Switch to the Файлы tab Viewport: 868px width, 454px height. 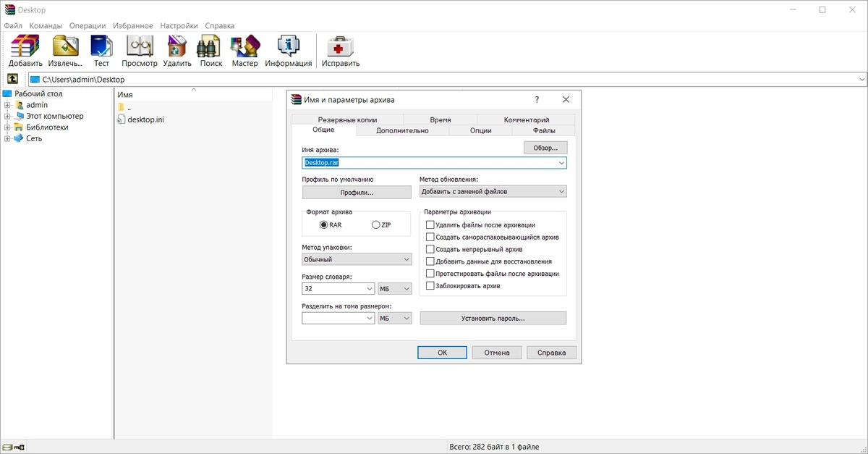[544, 130]
